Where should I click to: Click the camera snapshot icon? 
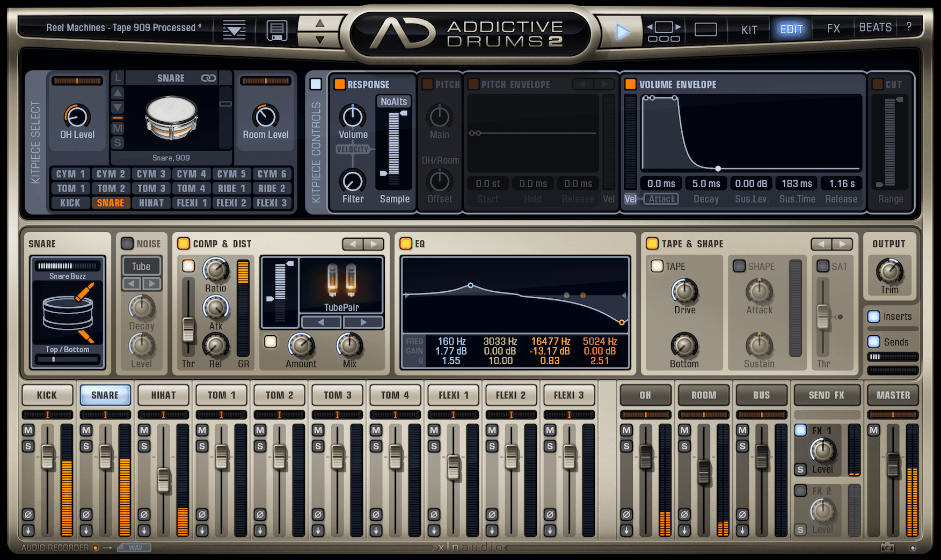(x=887, y=548)
